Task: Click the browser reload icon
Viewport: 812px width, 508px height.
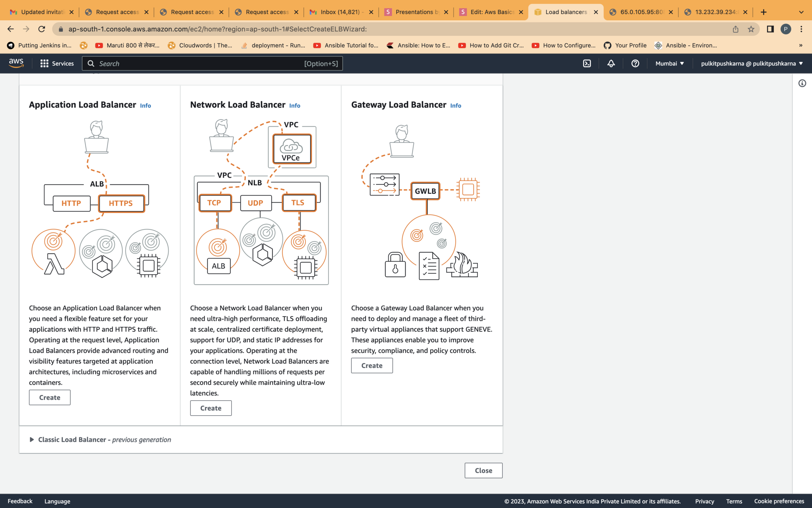Action: [x=42, y=29]
